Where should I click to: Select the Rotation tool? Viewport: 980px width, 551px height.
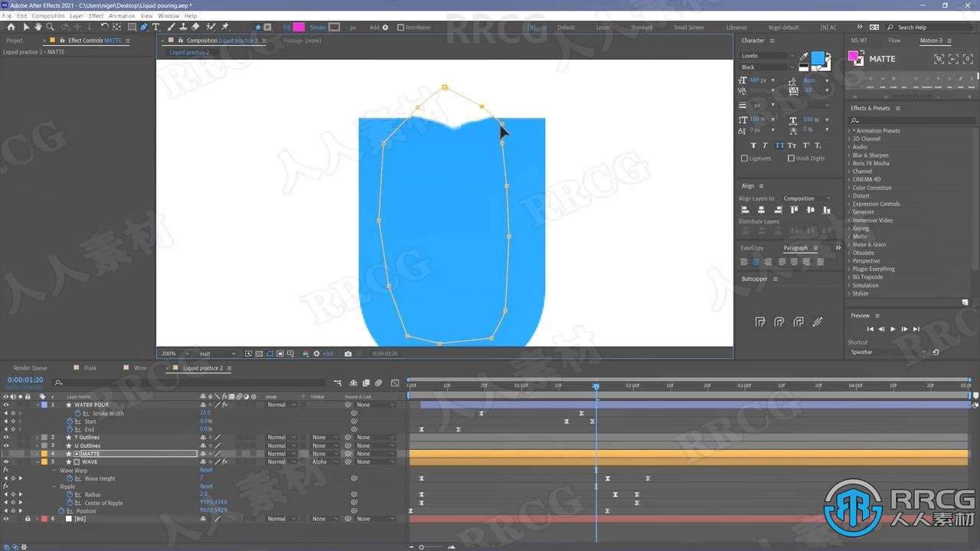(105, 27)
